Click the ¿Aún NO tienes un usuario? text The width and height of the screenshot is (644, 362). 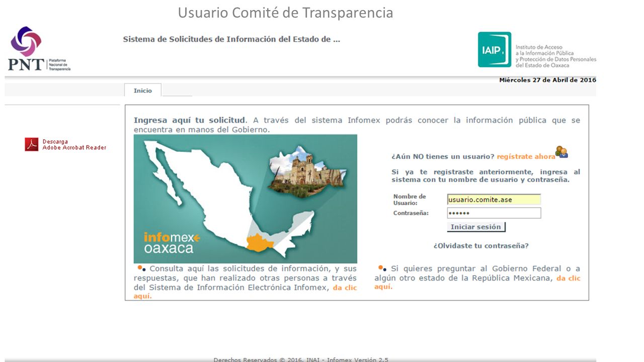point(443,156)
